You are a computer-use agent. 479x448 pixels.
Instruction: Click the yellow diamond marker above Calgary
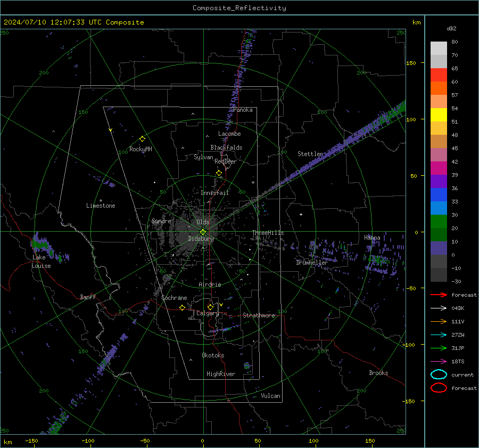point(210,307)
